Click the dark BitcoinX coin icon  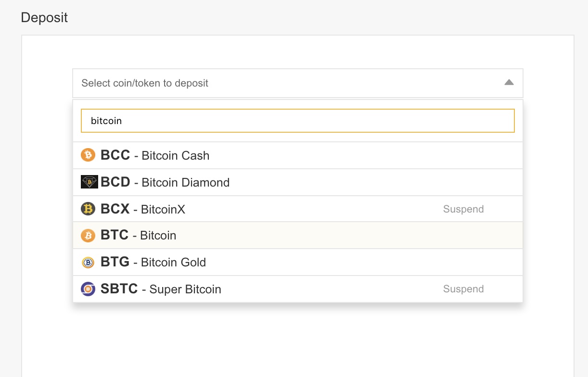[x=88, y=209]
